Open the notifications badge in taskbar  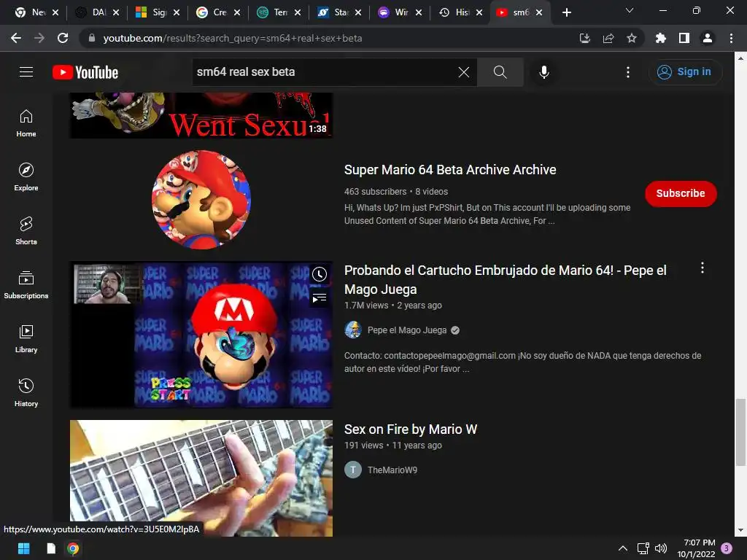(x=727, y=548)
